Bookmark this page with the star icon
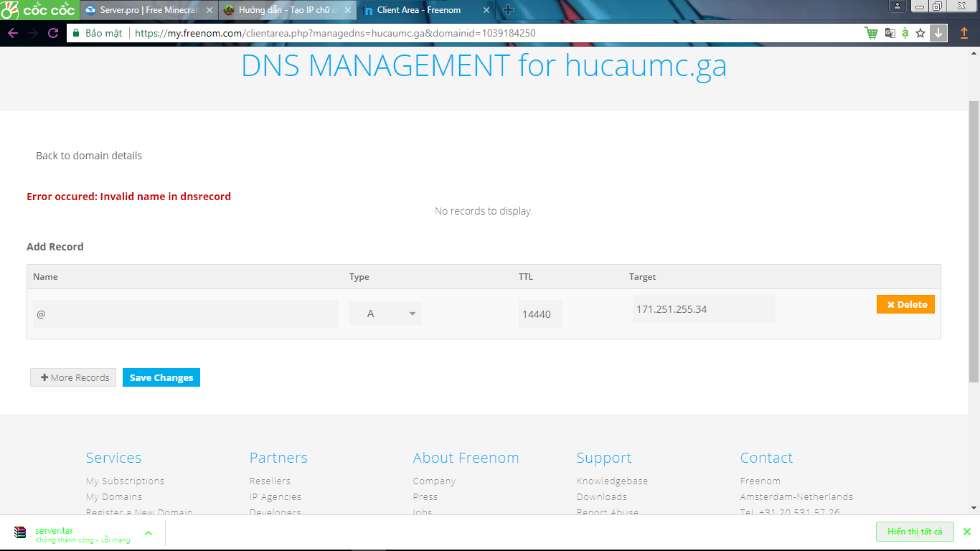 pos(920,33)
